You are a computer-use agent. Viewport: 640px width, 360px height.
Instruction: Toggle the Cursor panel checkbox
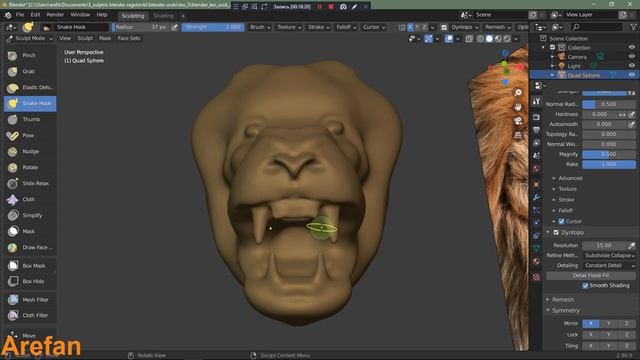point(561,221)
